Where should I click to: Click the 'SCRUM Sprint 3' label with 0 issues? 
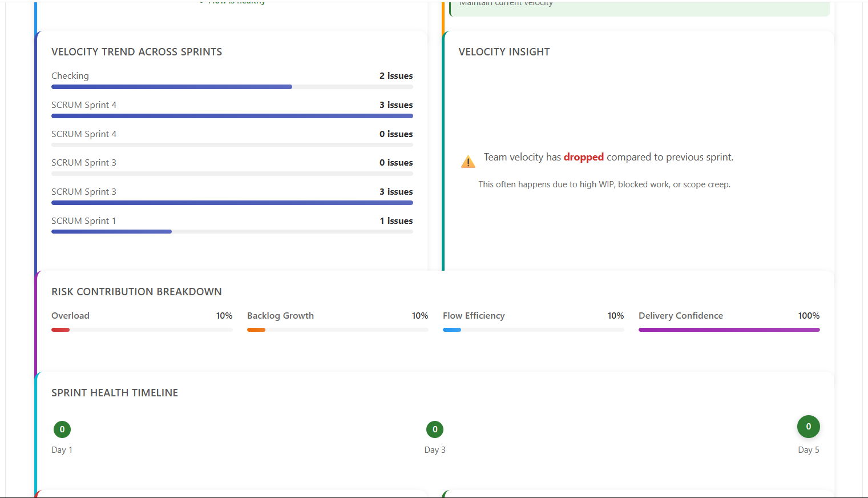click(84, 163)
